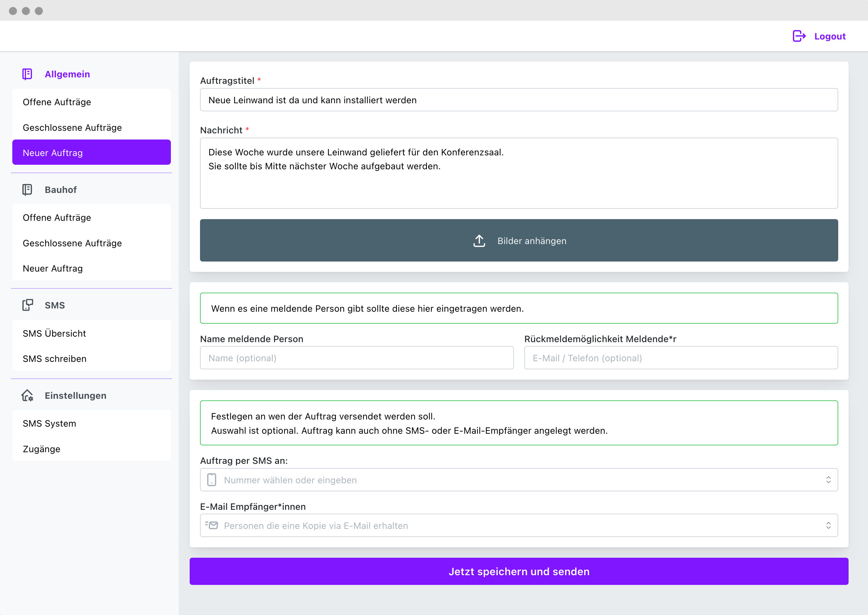Open Offene Aufträge under Allgemein
The image size is (868, 615).
pyautogui.click(x=57, y=102)
